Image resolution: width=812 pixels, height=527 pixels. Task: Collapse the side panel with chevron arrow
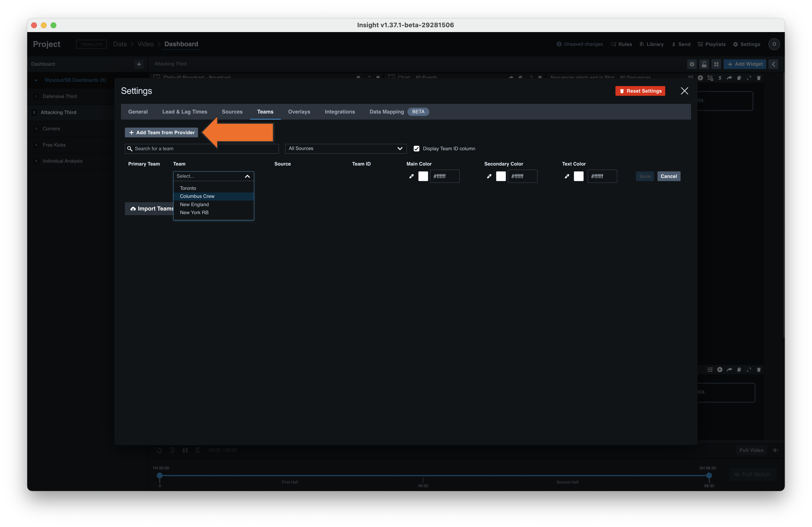tap(773, 64)
